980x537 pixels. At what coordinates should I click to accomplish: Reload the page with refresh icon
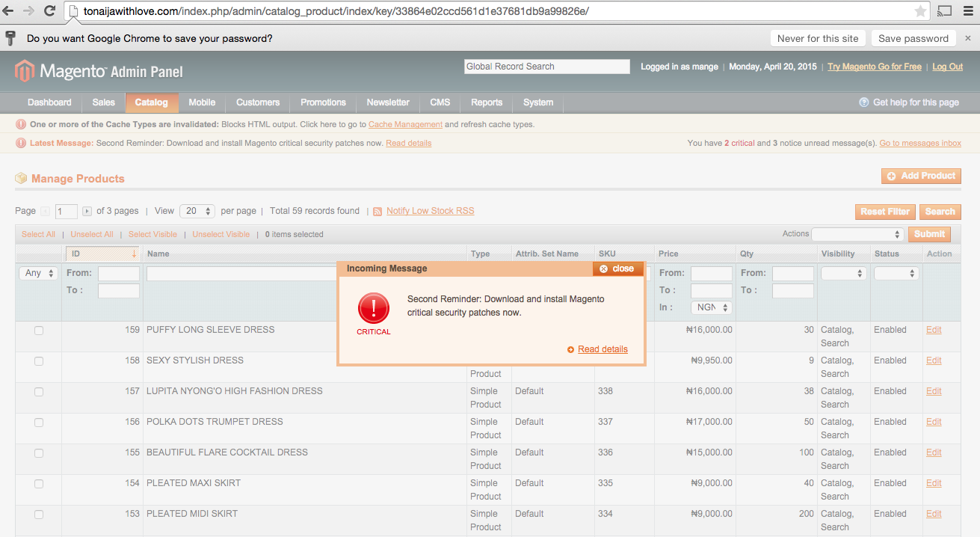coord(50,11)
